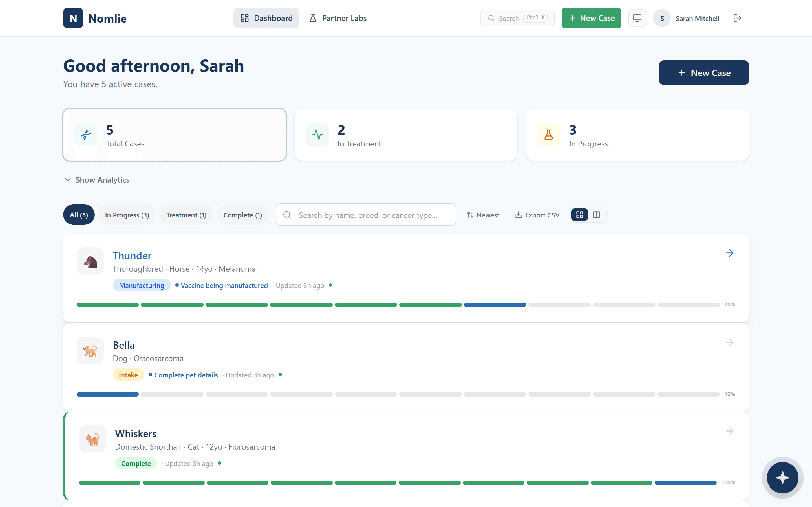The height and width of the screenshot is (507, 812).
Task: Collapse the Show Analytics section
Action: coord(96,180)
